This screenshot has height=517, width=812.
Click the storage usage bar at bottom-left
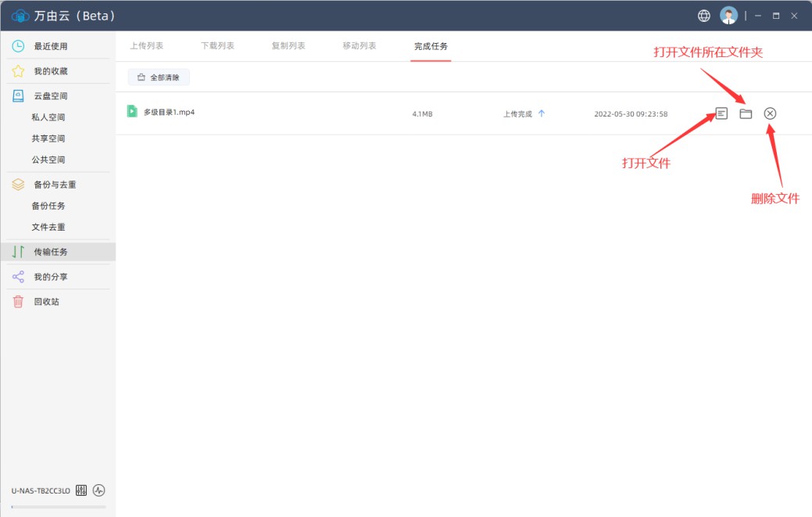(59, 507)
